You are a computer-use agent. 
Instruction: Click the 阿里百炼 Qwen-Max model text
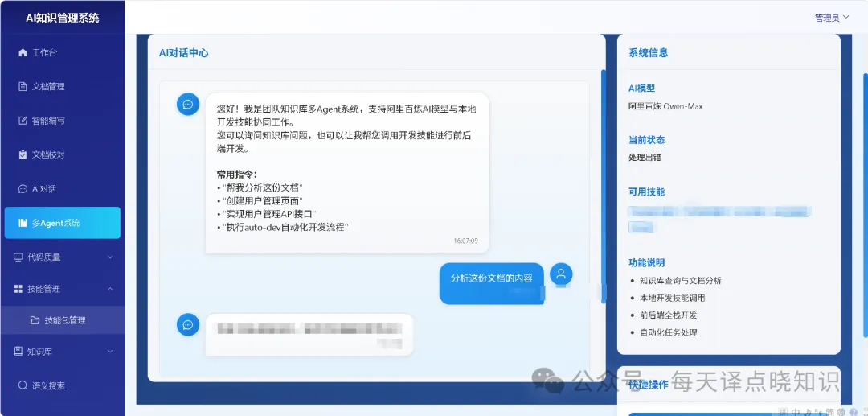tap(665, 106)
